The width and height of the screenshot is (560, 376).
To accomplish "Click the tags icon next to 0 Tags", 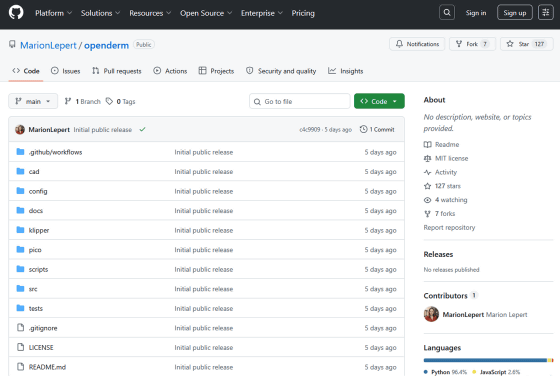I will 109,101.
